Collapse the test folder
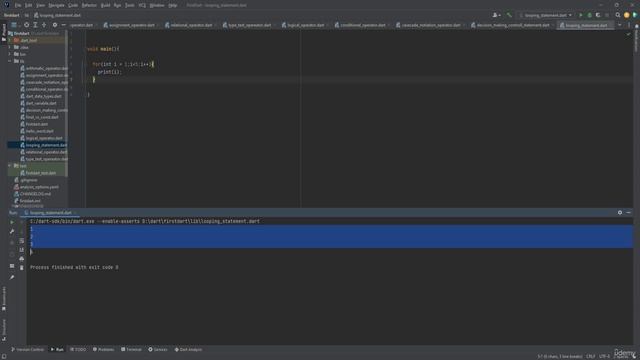The height and width of the screenshot is (360, 640). (10, 166)
